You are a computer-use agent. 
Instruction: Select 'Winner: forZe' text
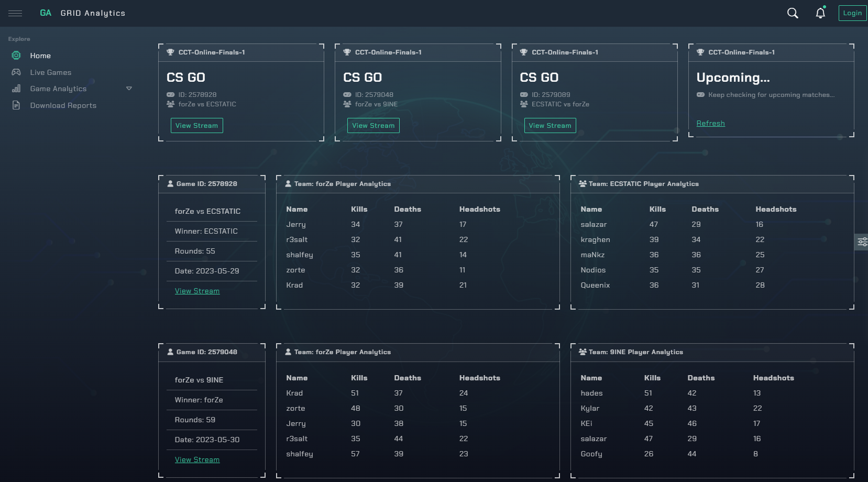pyautogui.click(x=199, y=400)
